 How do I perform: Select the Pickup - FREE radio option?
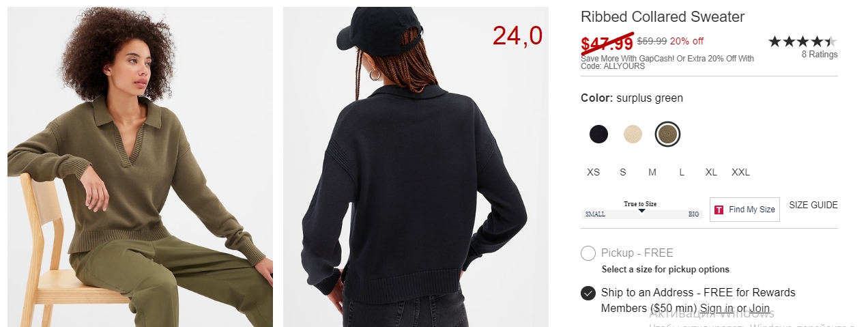(588, 253)
